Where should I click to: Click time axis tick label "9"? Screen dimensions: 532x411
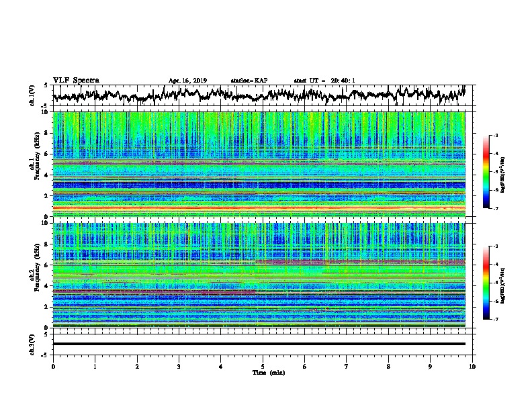point(430,367)
